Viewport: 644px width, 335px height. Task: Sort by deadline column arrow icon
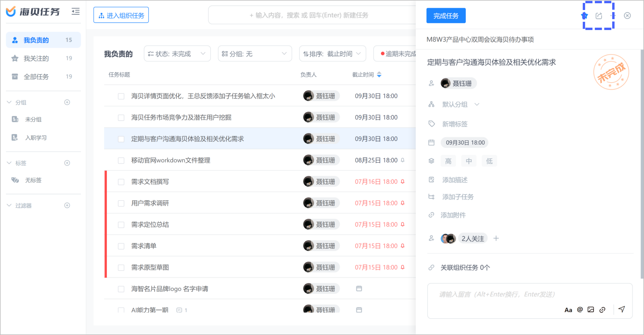379,75
